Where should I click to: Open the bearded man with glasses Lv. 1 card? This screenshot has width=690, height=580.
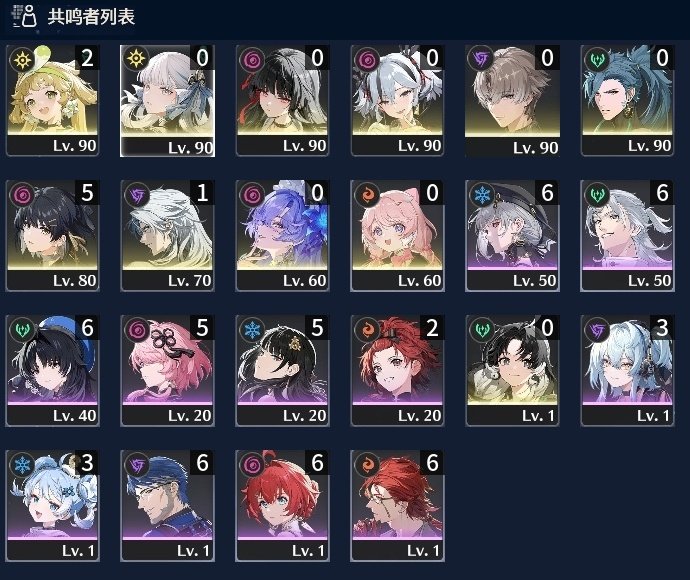click(x=168, y=506)
